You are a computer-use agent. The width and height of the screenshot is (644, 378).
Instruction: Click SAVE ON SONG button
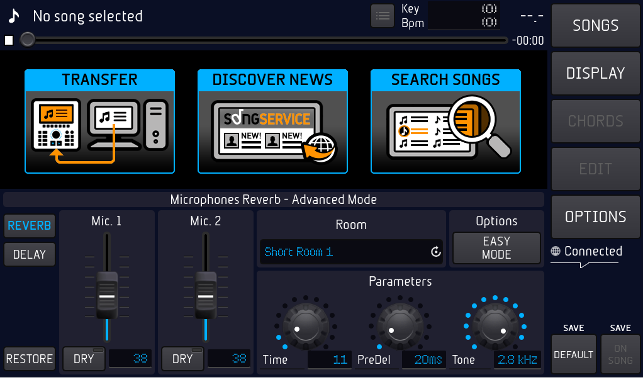[x=620, y=354]
